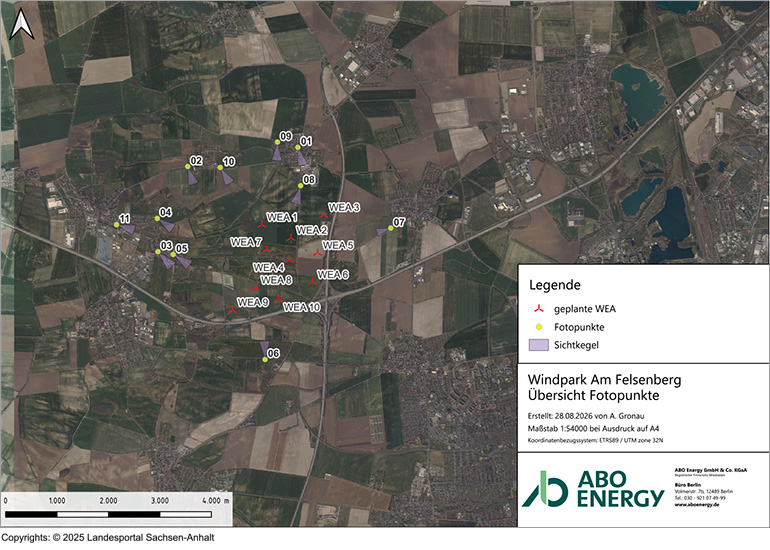Pick the yellow photo point marker 05
The width and height of the screenshot is (770, 550).
pos(173,254)
